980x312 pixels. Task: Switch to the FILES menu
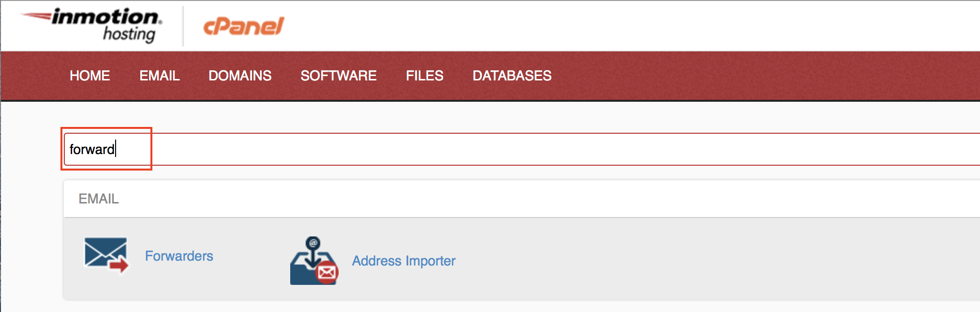click(x=424, y=76)
